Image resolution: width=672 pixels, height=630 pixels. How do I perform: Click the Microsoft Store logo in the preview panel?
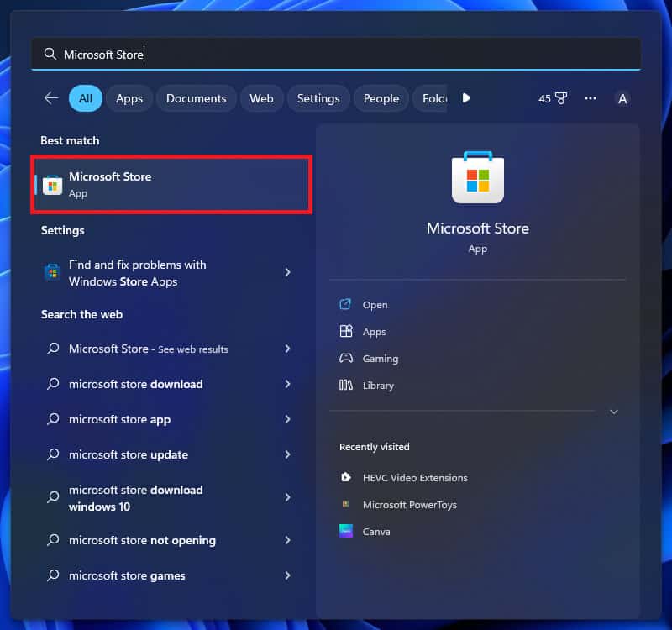click(x=477, y=179)
